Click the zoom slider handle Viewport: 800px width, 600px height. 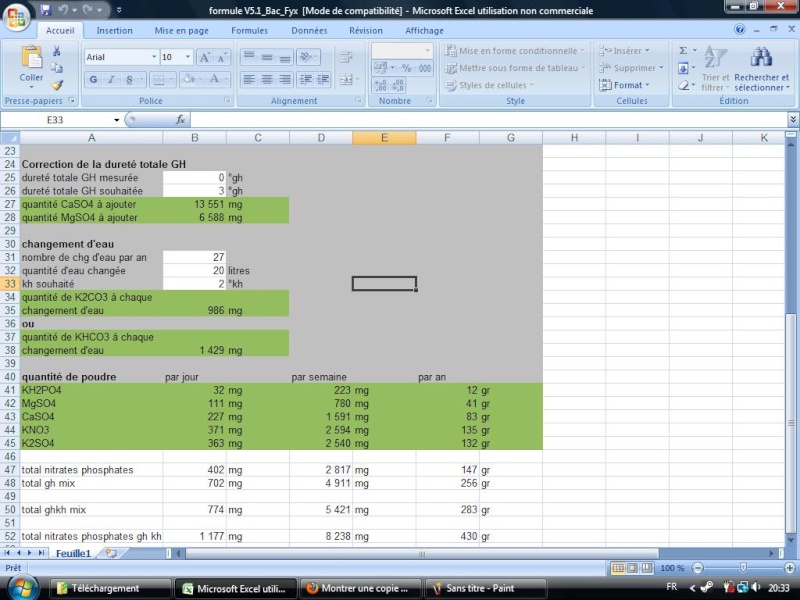[x=743, y=568]
